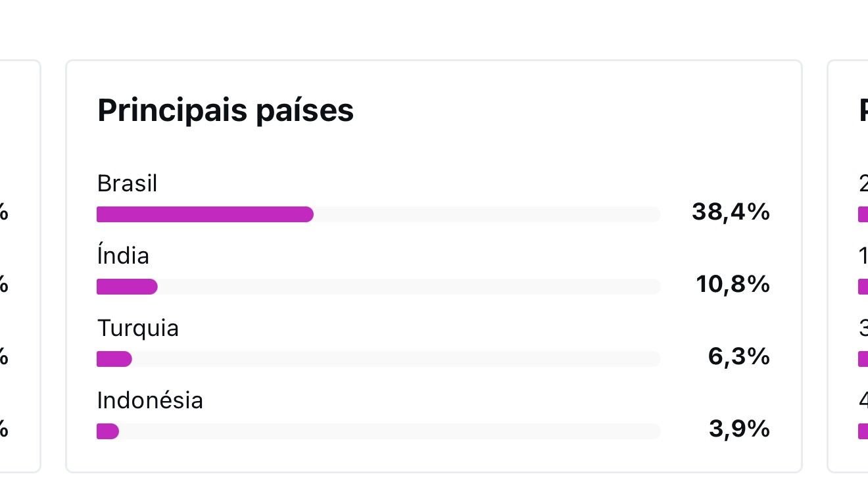Click the 10,8% percentage value
Image resolution: width=868 pixels, height=501 pixels.
(733, 284)
